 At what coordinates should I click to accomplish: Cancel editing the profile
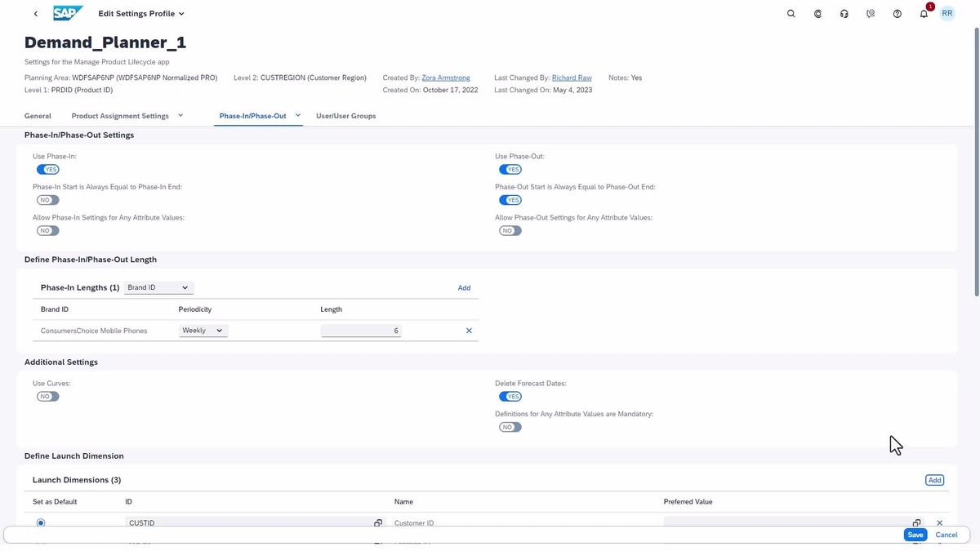point(947,535)
